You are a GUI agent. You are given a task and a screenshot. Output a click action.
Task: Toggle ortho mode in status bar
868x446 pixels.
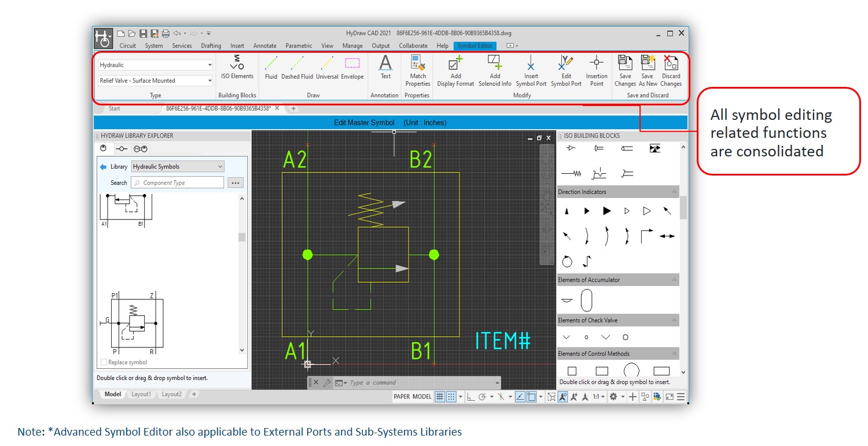(x=470, y=397)
